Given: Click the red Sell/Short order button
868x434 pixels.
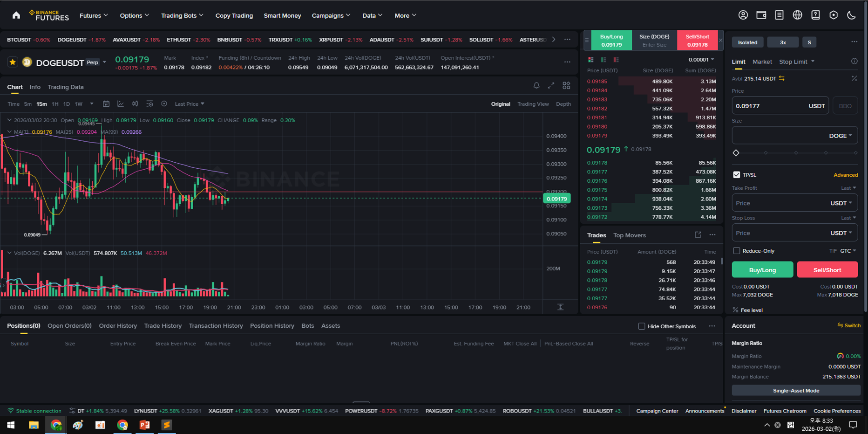Looking at the screenshot, I should pyautogui.click(x=827, y=270).
